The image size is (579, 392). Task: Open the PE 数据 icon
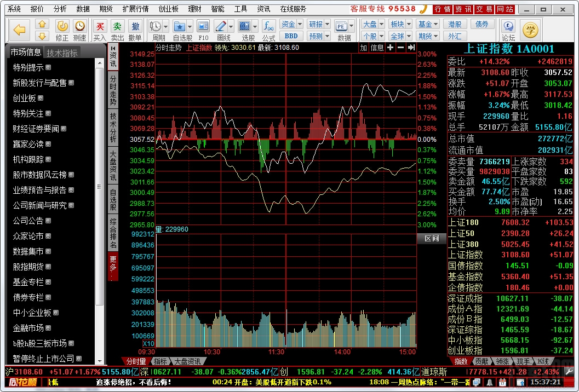pos(341,27)
